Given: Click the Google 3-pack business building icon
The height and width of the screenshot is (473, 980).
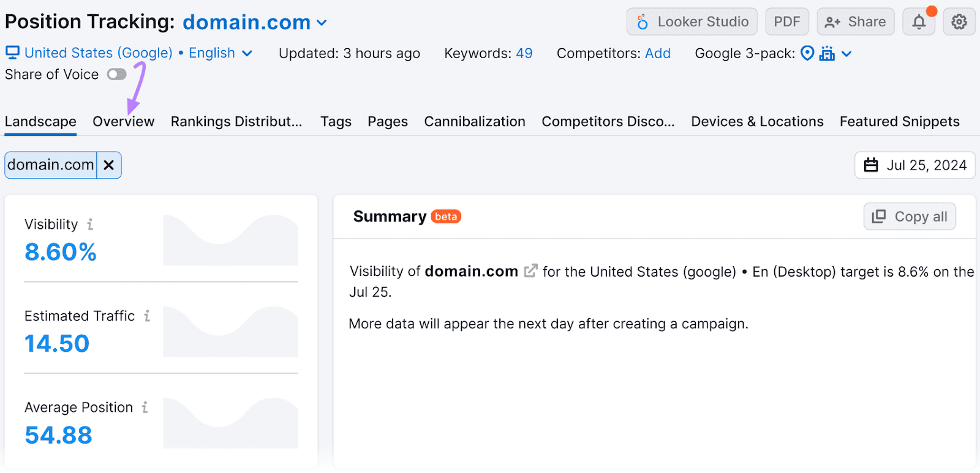Looking at the screenshot, I should click(x=827, y=54).
